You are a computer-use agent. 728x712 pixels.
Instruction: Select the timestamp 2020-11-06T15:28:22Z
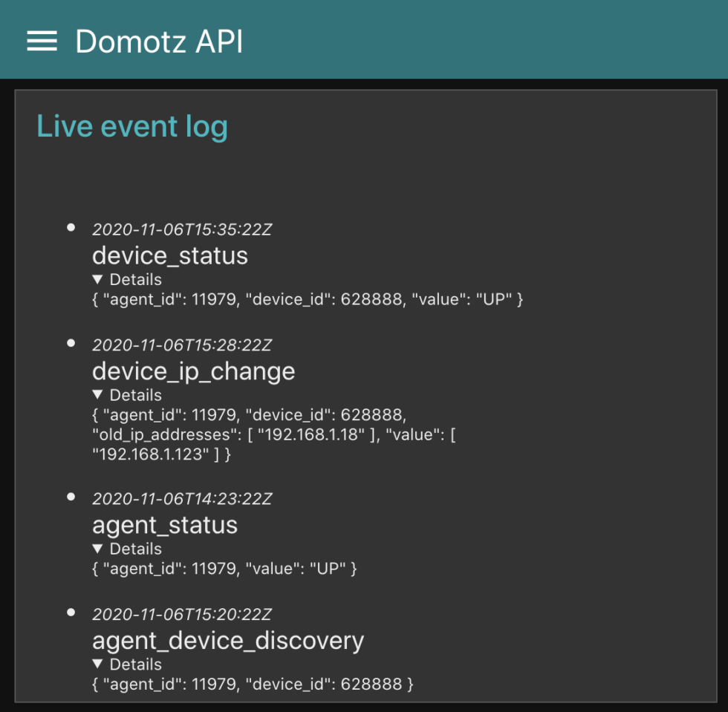pyautogui.click(x=181, y=345)
